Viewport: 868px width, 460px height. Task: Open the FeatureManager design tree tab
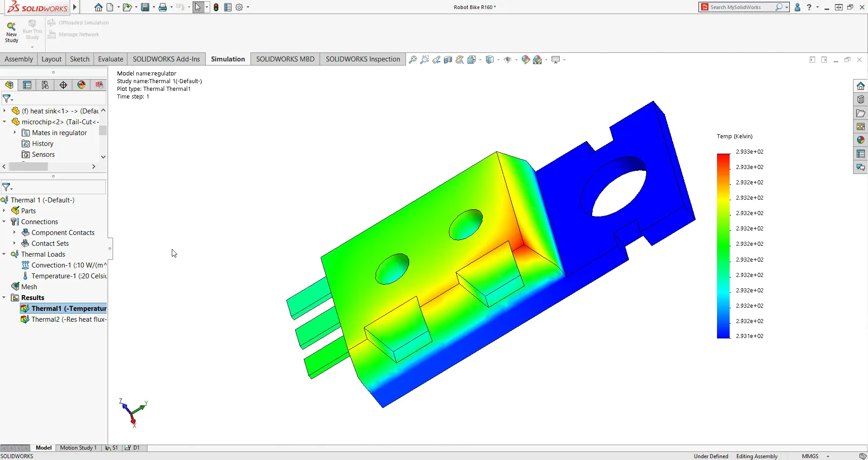tap(9, 85)
